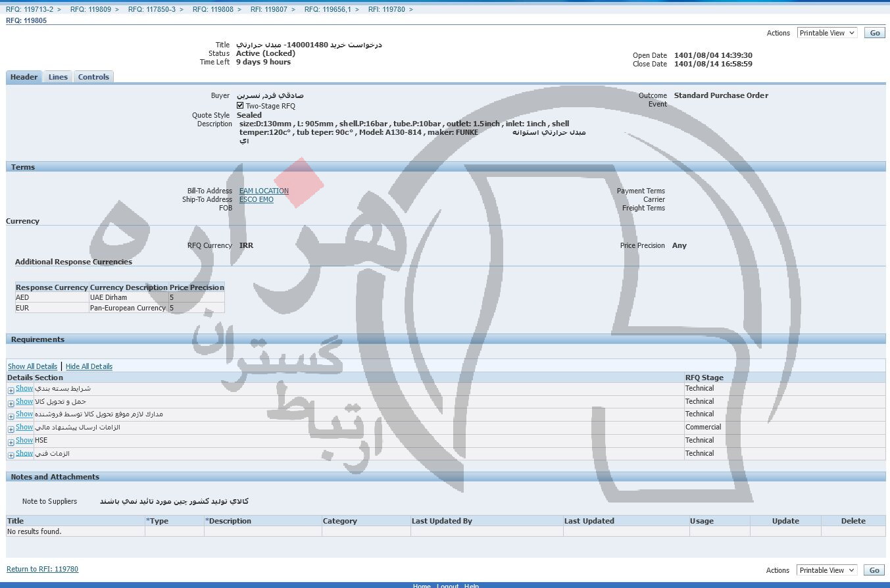Open breadcrumb RFQ: 119656,1
This screenshot has width=890, height=588.
[x=328, y=9]
